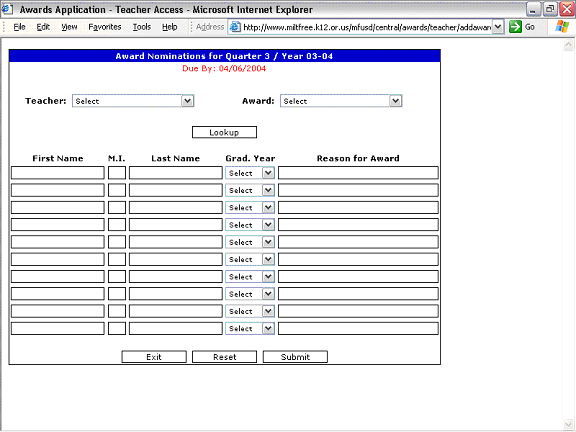This screenshot has height=432, width=576.
Task: Click the green Go arrow icon
Action: (515, 27)
